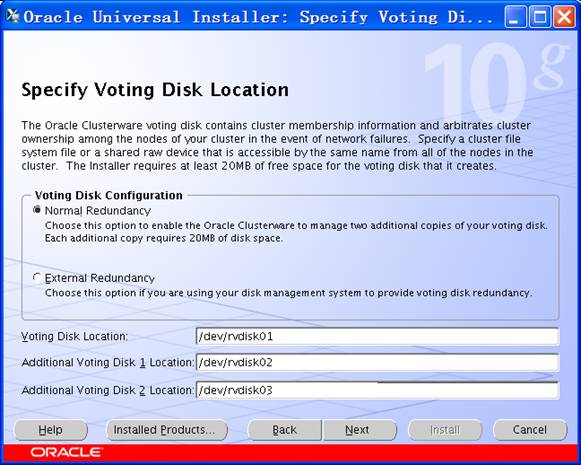The image size is (581, 465).
Task: Close the Oracle Universal Installer window
Action: [x=564, y=17]
